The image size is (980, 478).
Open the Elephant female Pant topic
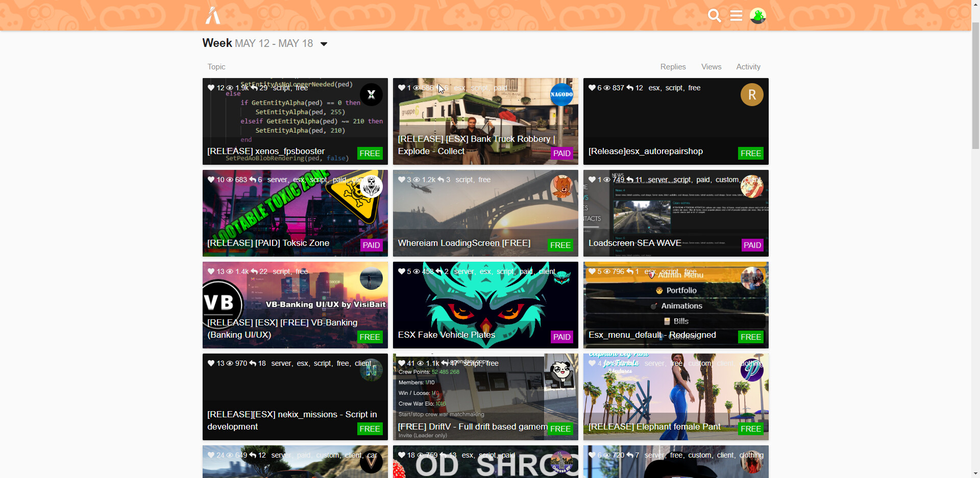click(654, 426)
